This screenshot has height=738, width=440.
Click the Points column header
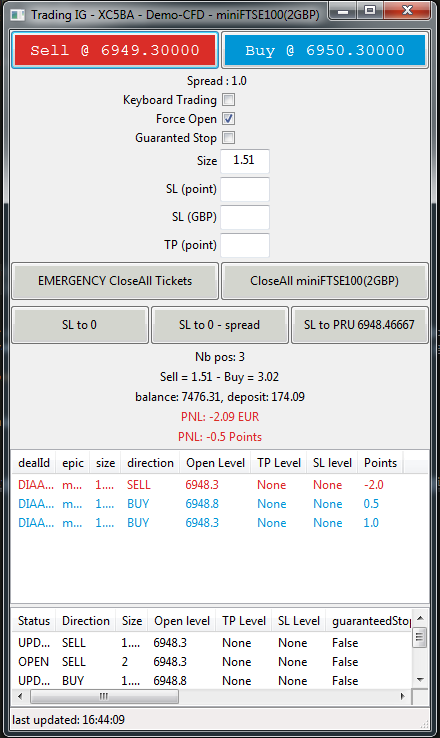click(x=380, y=463)
